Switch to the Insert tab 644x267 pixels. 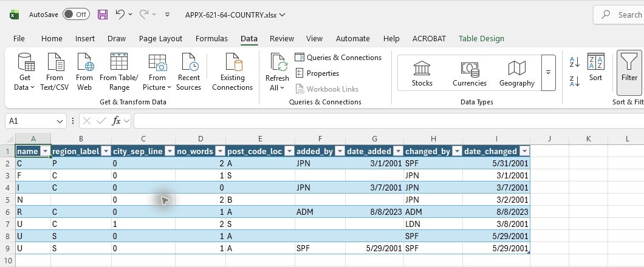(x=85, y=39)
